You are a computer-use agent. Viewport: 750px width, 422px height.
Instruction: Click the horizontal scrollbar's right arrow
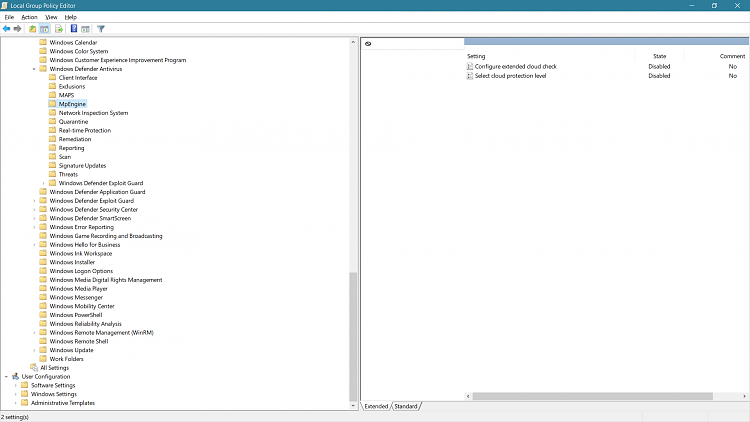pyautogui.click(x=744, y=396)
